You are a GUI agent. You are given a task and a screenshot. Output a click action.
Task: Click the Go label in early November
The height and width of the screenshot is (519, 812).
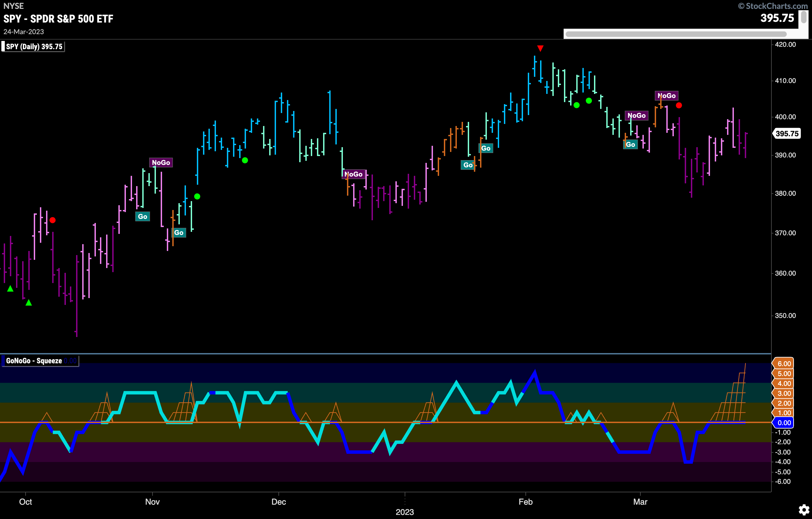coord(179,233)
